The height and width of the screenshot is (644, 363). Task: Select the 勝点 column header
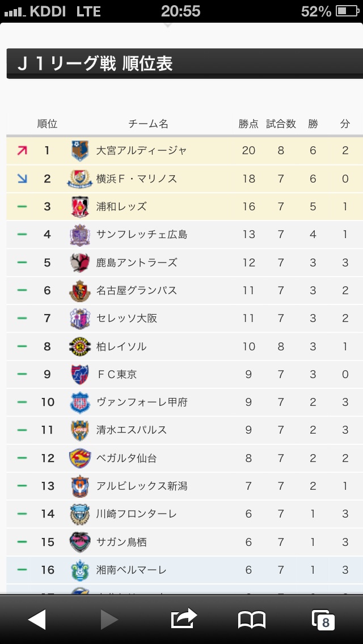(249, 124)
